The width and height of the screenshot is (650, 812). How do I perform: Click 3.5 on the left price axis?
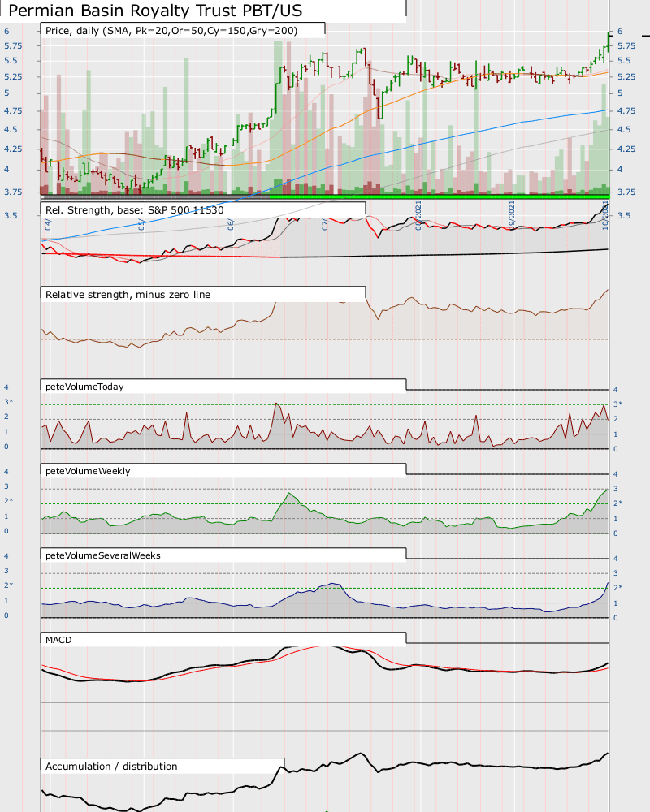(x=11, y=215)
